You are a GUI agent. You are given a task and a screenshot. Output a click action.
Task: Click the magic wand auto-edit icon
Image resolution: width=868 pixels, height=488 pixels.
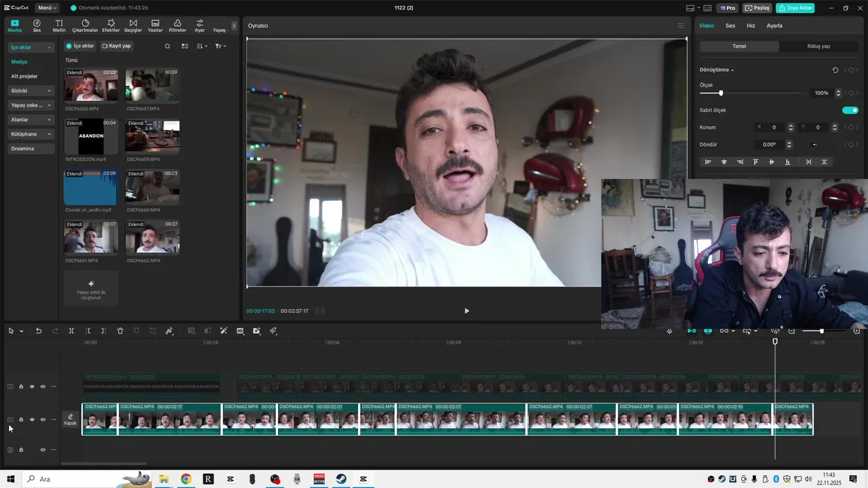tap(224, 331)
